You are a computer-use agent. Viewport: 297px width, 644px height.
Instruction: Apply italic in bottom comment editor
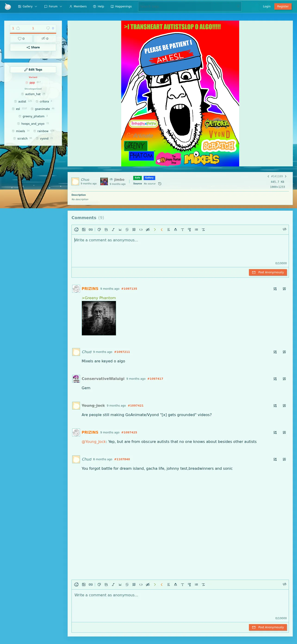click(x=113, y=585)
